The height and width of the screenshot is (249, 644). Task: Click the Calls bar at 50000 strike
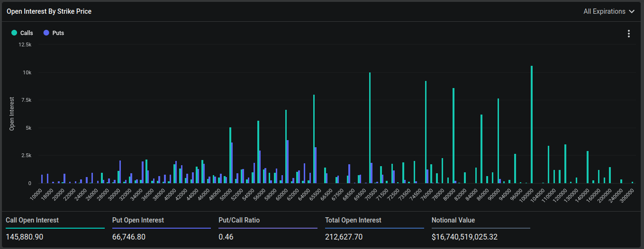[230, 155]
